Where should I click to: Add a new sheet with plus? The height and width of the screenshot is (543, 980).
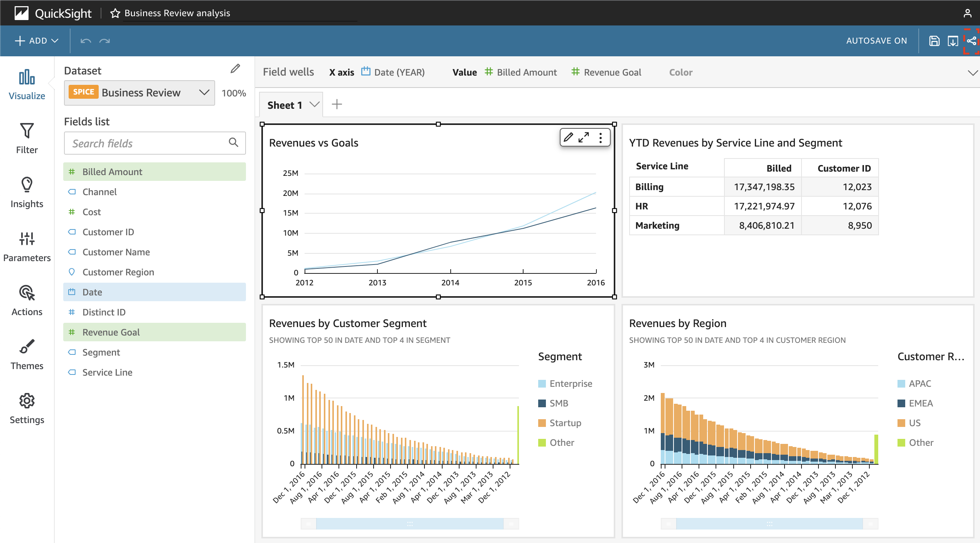tap(337, 104)
